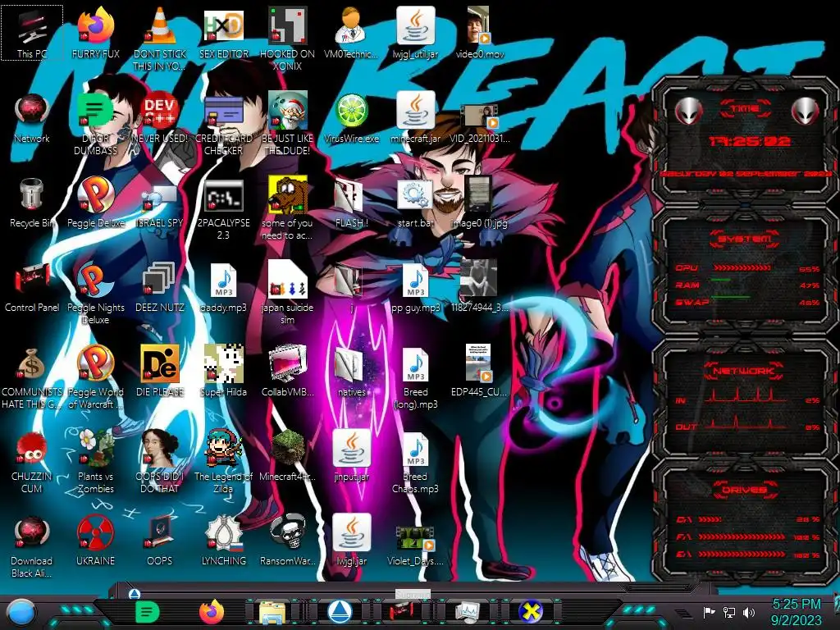Click the Action Center flag tray icon

(710, 612)
